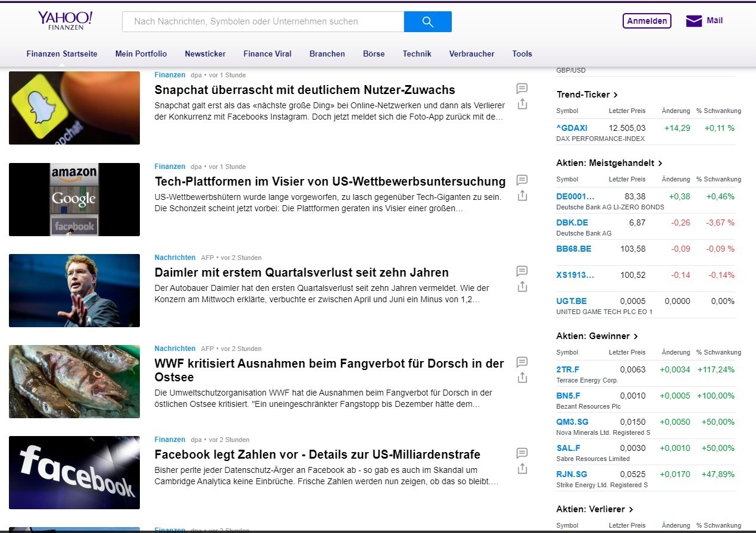The height and width of the screenshot is (533, 756).
Task: Click -3,67 % change value
Action: [720, 222]
